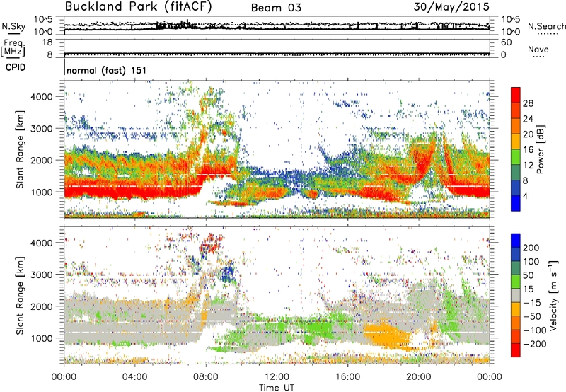The image size is (566, 392).
Task: Click the 'Buckland Park (fitACF)' plot title
Action: 138,7
